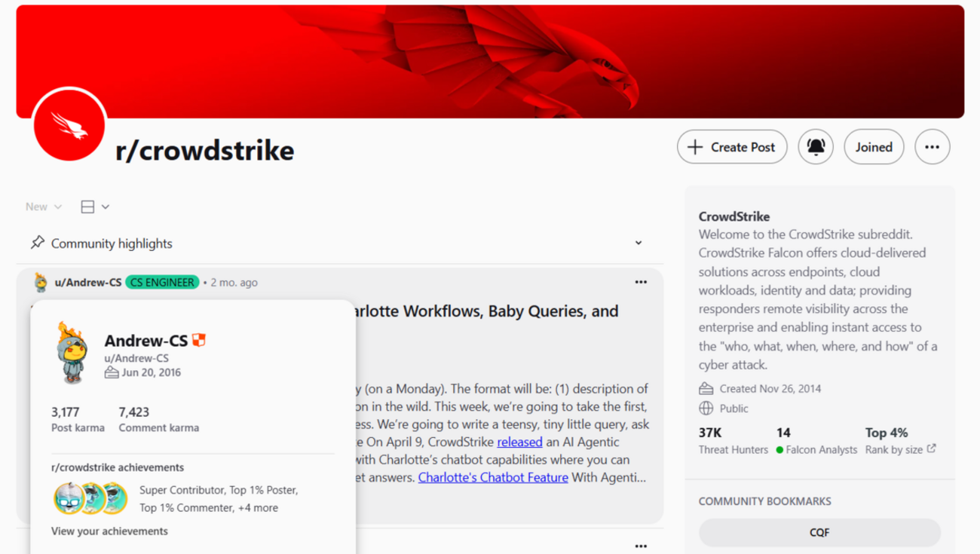Collapse the Community highlights section
The image size is (980, 554).
tap(639, 243)
